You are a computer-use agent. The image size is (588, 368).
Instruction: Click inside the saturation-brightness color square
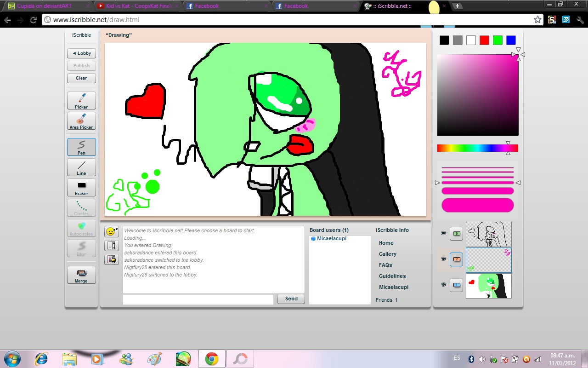point(478,95)
